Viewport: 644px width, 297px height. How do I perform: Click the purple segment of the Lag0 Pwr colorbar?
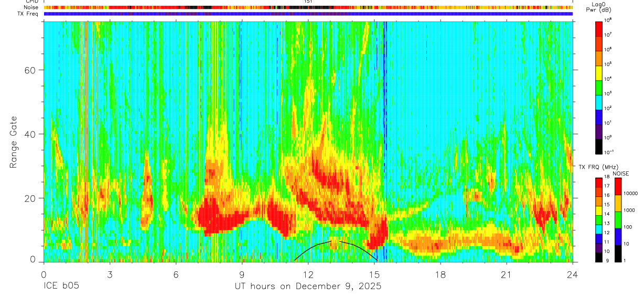point(598,130)
